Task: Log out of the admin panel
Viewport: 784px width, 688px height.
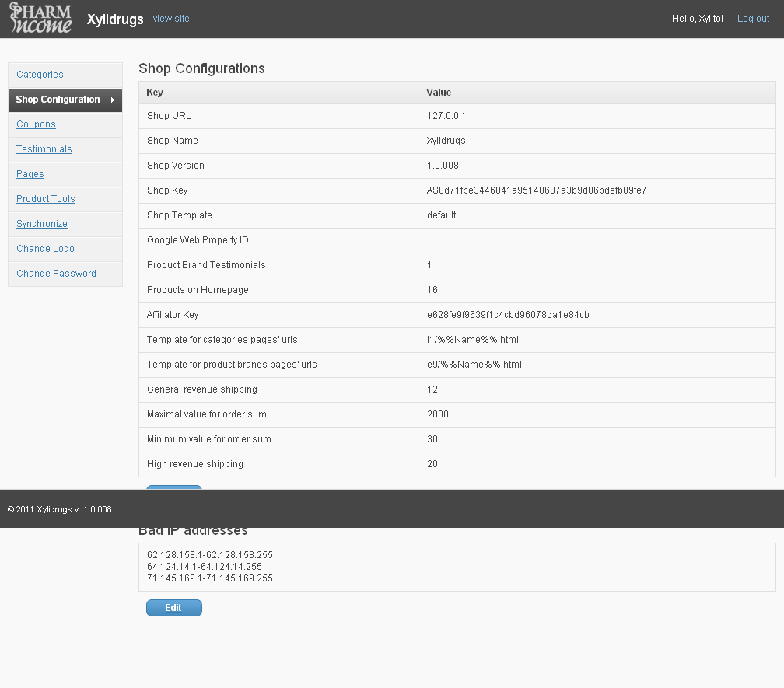Action: 753,19
